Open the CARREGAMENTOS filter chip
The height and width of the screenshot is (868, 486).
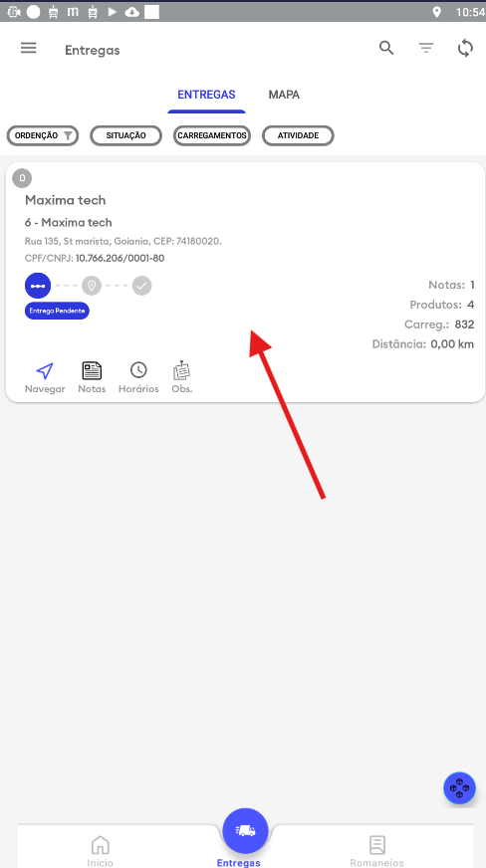212,135
